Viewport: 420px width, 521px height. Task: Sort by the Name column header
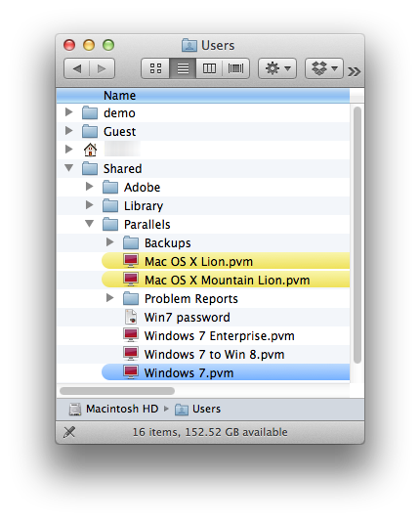(x=203, y=96)
